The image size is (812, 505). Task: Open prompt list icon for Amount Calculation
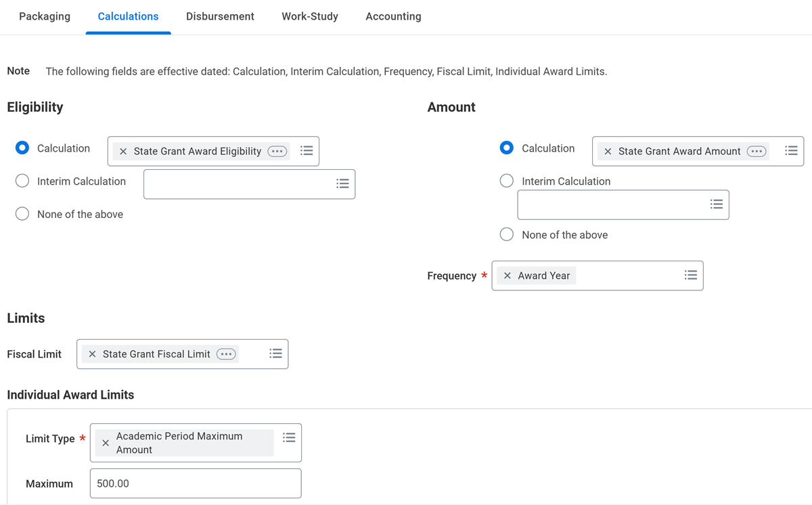coord(791,151)
